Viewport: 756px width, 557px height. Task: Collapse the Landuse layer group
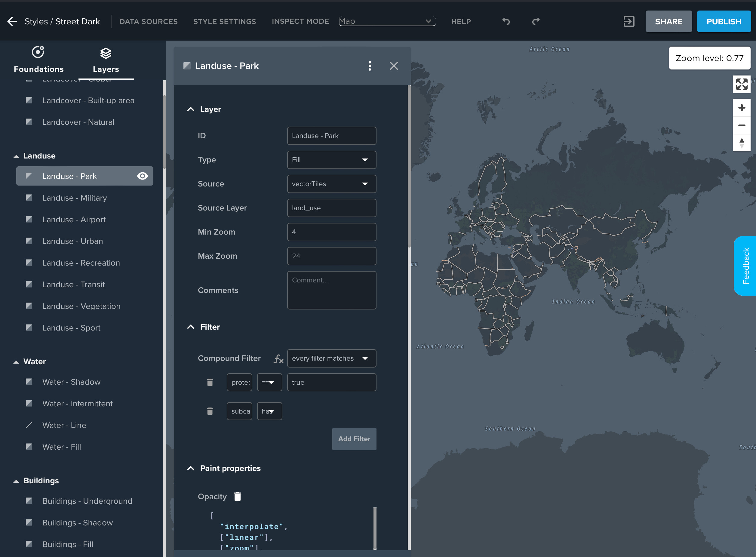pos(16,156)
